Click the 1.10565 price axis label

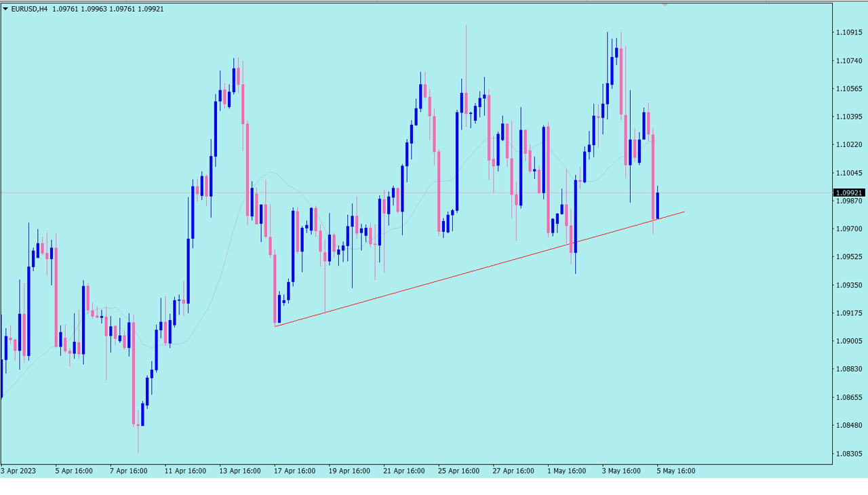(x=849, y=89)
